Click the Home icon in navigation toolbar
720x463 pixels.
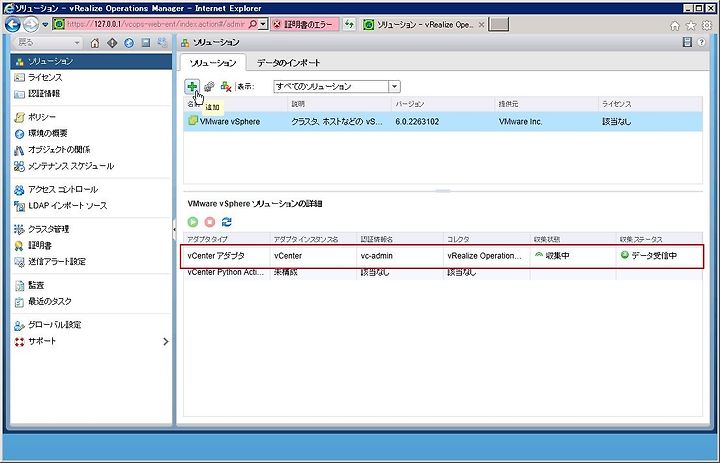tap(95, 43)
